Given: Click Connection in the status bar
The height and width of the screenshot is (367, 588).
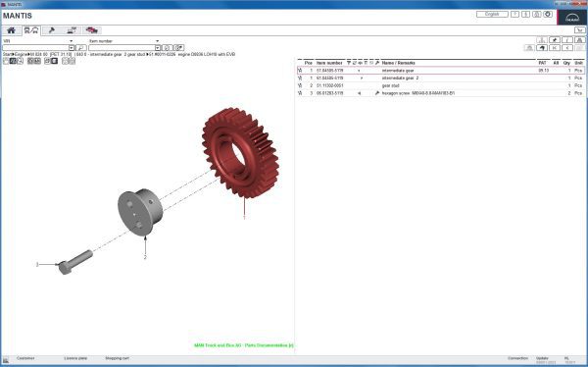Looking at the screenshot, I should tap(517, 358).
